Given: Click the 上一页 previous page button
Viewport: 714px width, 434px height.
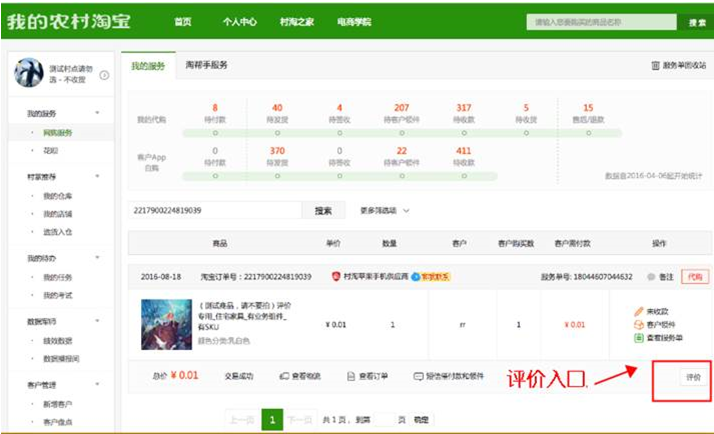Looking at the screenshot, I should point(242,419).
